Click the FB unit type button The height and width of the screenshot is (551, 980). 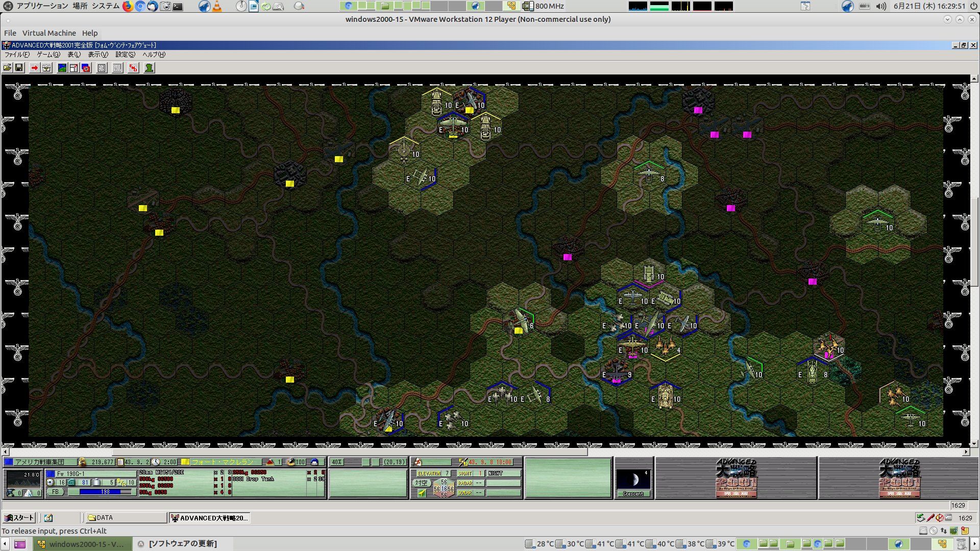point(55,492)
